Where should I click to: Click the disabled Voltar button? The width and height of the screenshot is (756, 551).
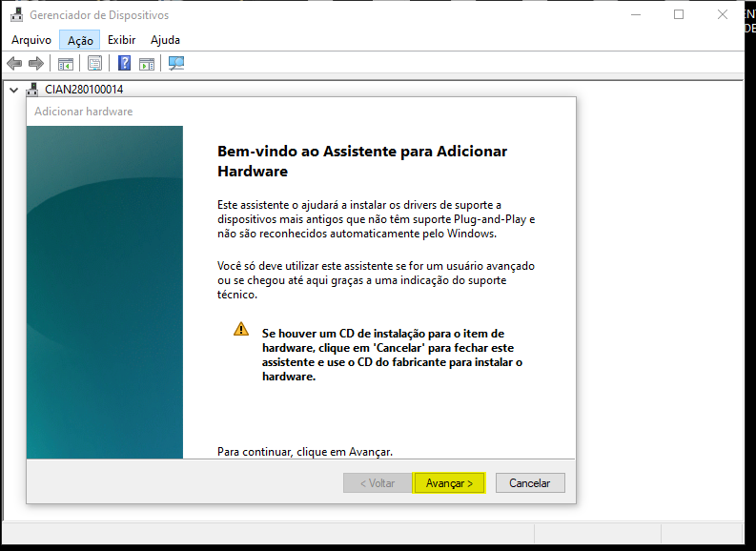(378, 483)
